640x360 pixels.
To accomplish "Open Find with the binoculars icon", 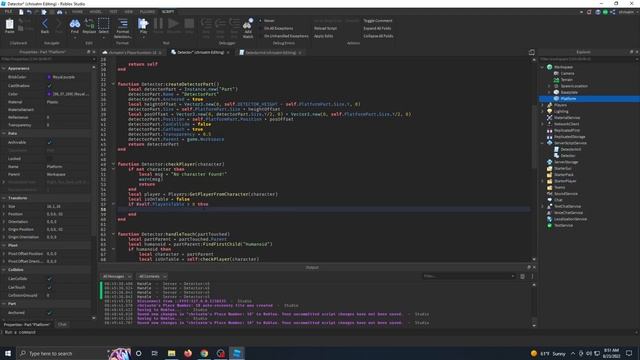I will tap(75, 25).
